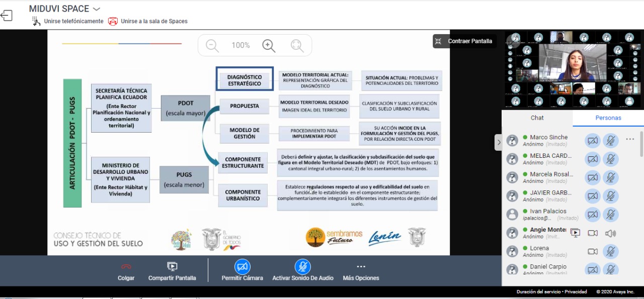Screen dimensions: 644x299
Task: Zoom in on the shared presentation
Action: click(269, 46)
